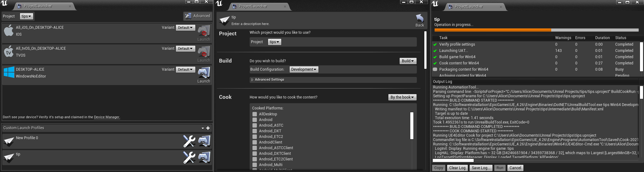Check Android_ASTCClient platform

coord(255,148)
